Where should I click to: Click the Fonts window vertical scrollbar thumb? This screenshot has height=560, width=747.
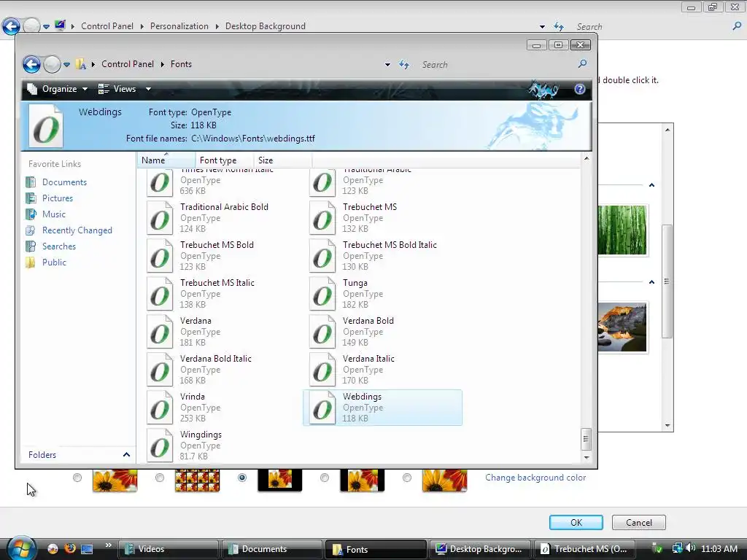[x=587, y=439]
